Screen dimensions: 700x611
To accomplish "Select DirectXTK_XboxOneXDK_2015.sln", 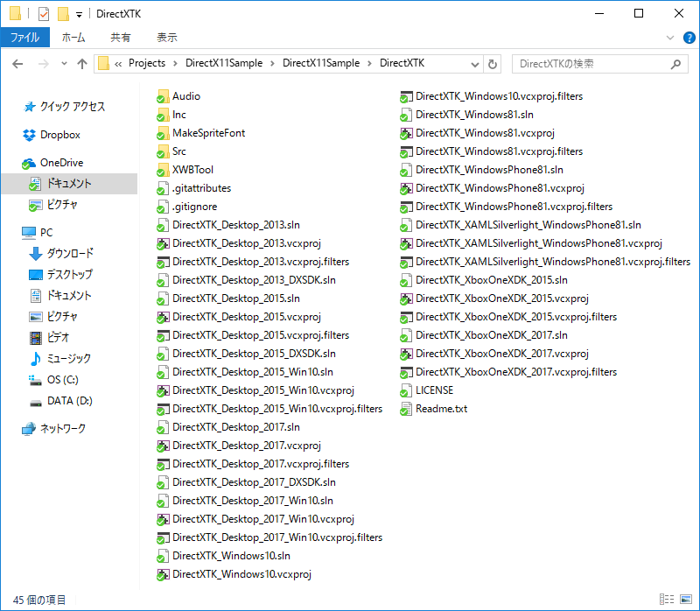I will (484, 280).
